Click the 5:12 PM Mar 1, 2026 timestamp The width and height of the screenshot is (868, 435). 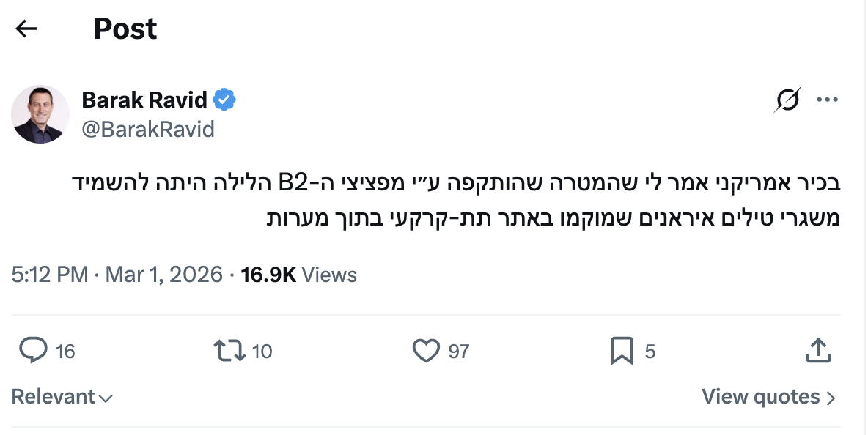pos(117,275)
